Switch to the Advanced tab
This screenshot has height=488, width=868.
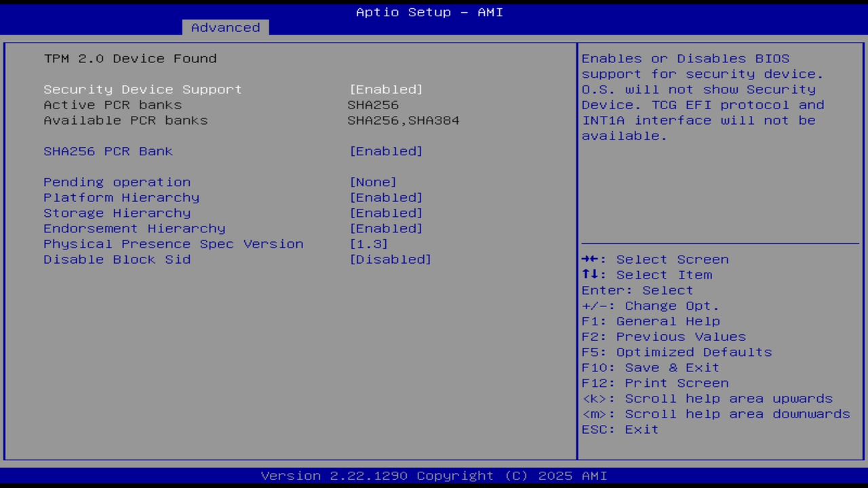click(x=225, y=27)
